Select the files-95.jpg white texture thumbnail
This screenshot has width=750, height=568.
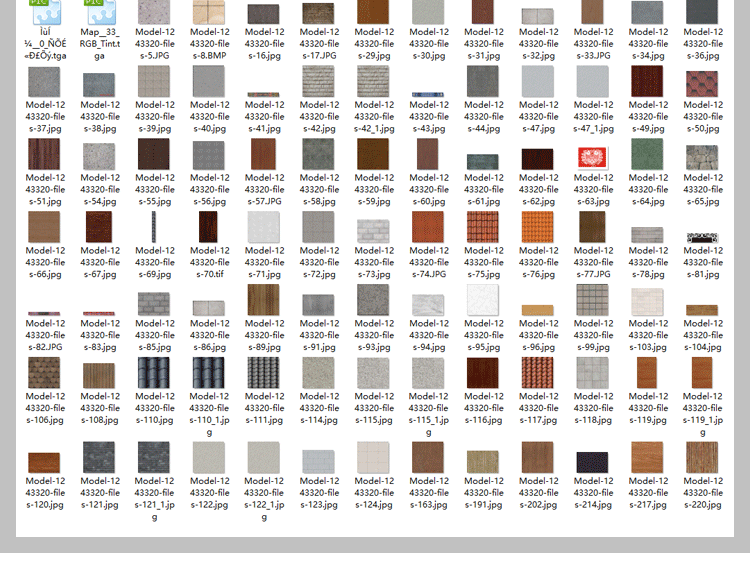coord(483,300)
